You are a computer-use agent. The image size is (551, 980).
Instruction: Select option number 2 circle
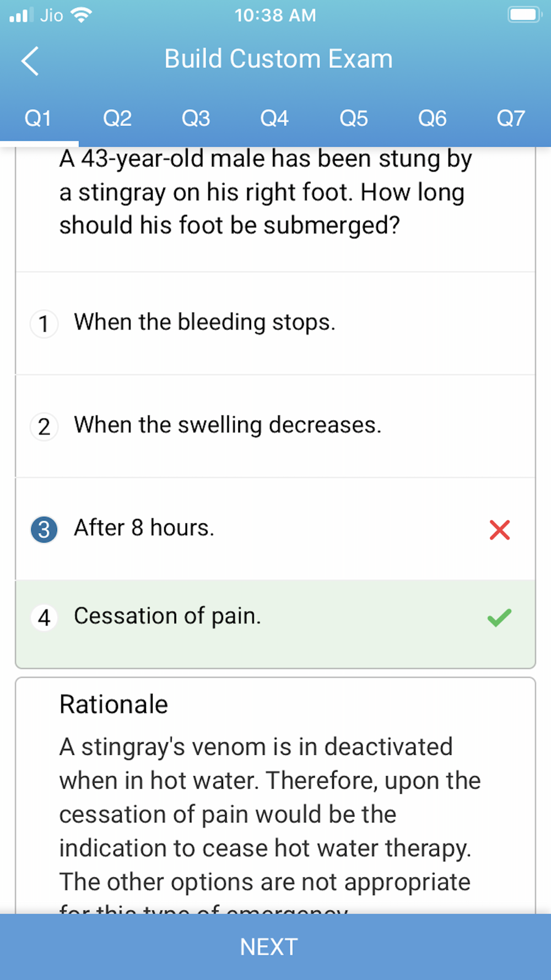click(x=44, y=427)
